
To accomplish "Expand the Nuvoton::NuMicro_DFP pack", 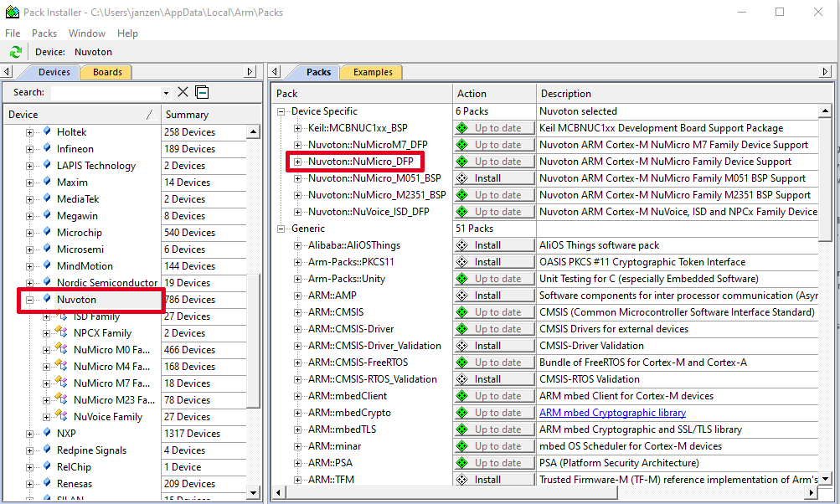I will 298,162.
